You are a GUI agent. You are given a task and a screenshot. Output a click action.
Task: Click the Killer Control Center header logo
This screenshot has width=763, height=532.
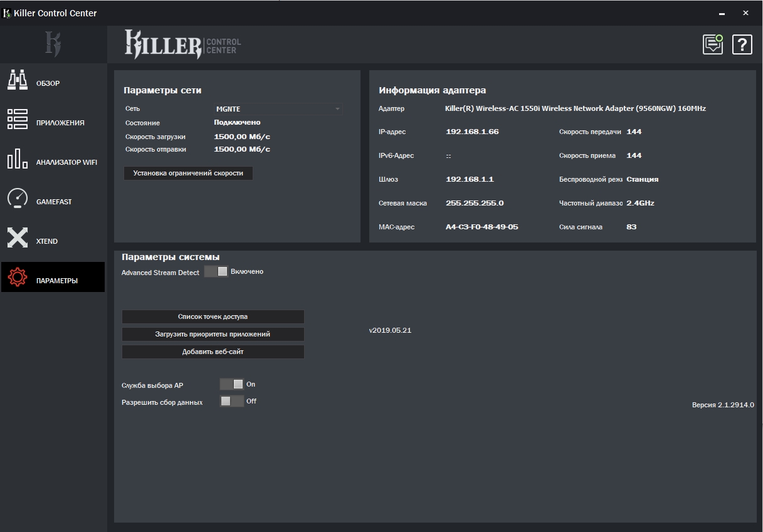(182, 44)
